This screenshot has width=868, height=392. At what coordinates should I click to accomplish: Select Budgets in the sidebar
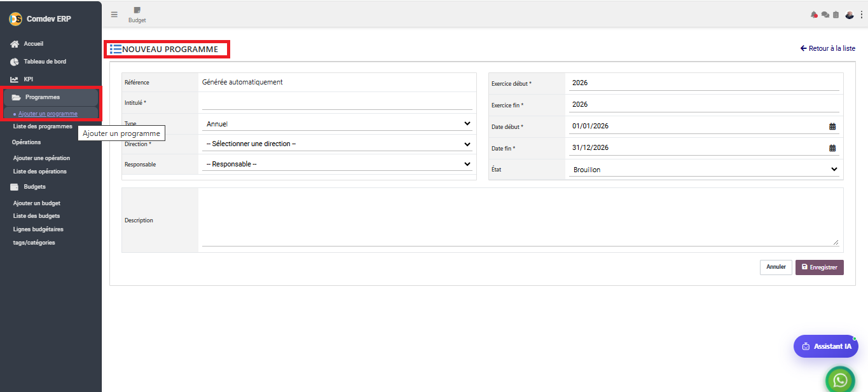click(x=35, y=187)
